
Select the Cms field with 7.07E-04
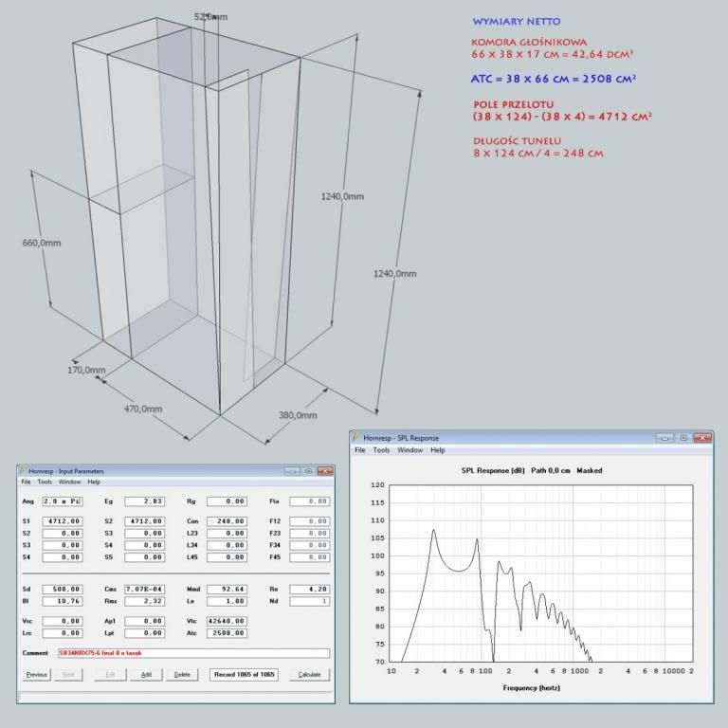(x=144, y=590)
